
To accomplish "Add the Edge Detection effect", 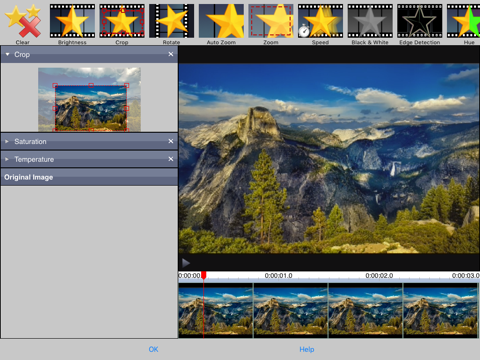I will (420, 24).
